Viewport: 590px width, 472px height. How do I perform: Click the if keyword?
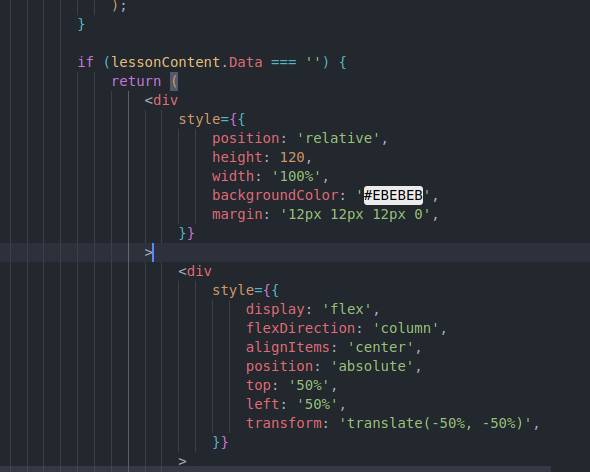point(86,62)
